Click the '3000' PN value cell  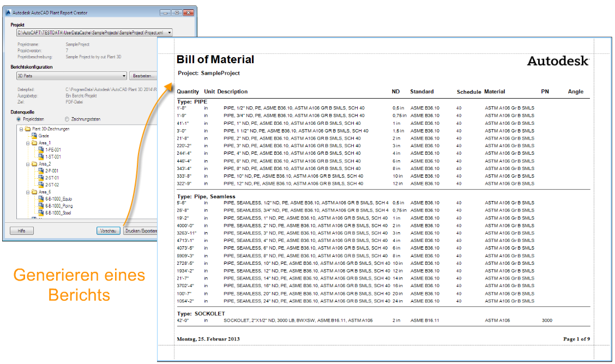(547, 320)
